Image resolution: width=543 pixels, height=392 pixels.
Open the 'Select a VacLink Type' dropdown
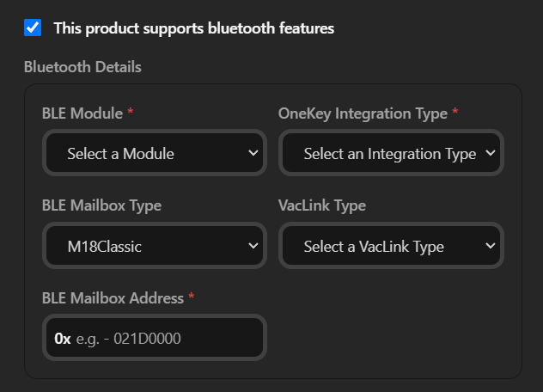(391, 246)
